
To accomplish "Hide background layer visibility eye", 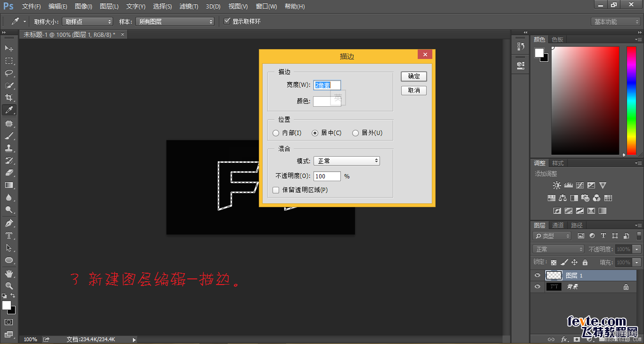I will point(537,286).
